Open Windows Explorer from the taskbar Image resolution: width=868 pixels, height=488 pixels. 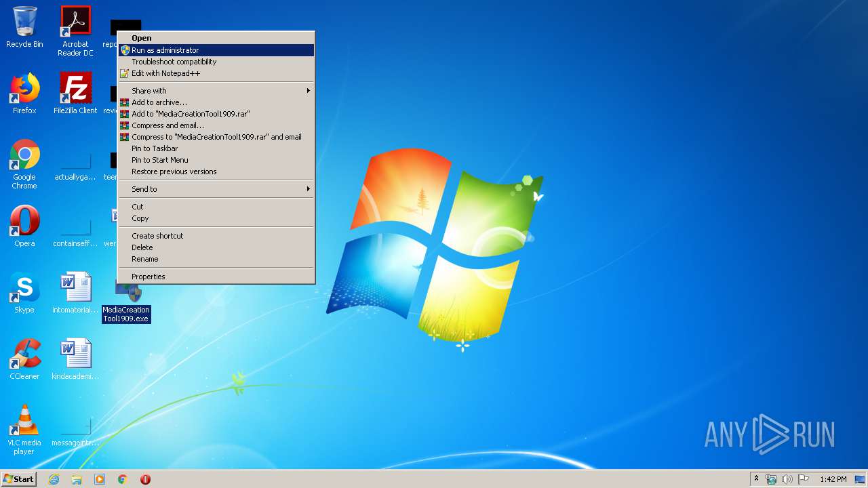tap(77, 479)
